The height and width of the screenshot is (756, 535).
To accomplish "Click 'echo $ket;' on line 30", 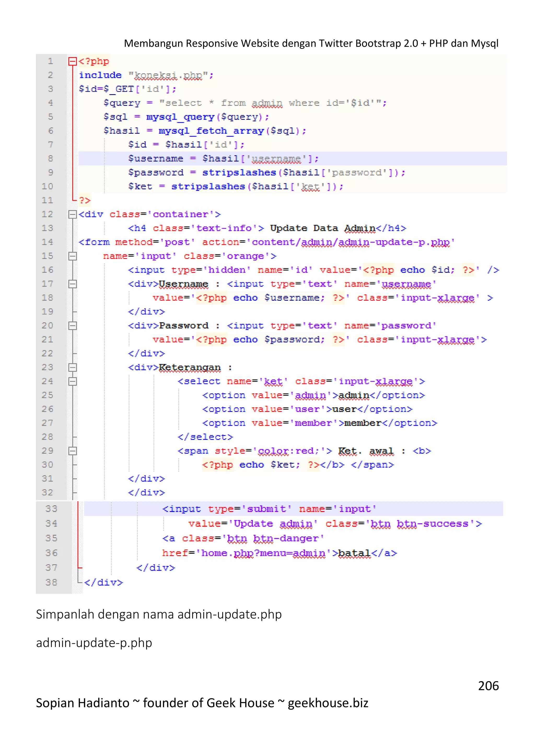I will (270, 465).
